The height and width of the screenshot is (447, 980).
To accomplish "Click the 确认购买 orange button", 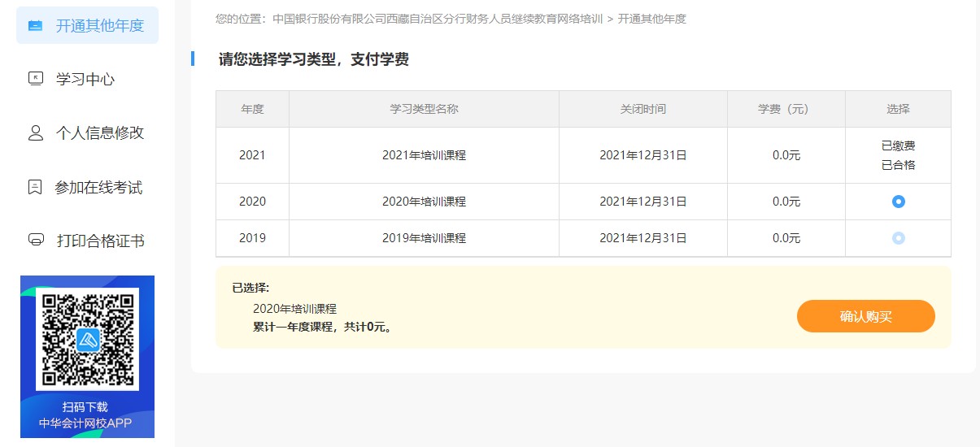I will click(x=865, y=316).
